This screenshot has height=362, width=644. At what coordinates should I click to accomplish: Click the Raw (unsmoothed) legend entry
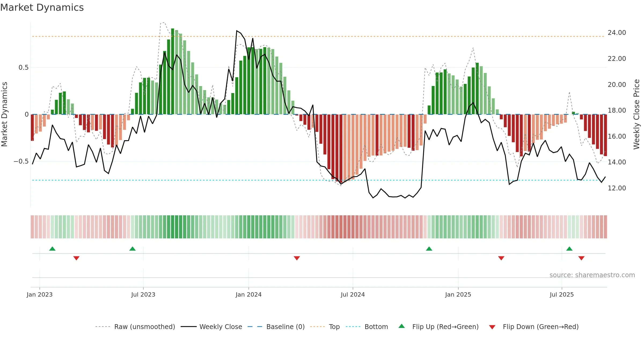tap(135, 327)
